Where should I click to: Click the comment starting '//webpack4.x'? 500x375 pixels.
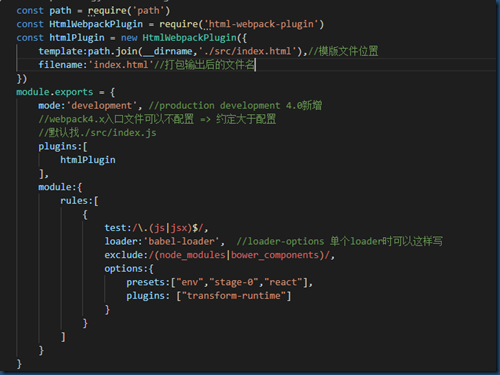coord(157,119)
